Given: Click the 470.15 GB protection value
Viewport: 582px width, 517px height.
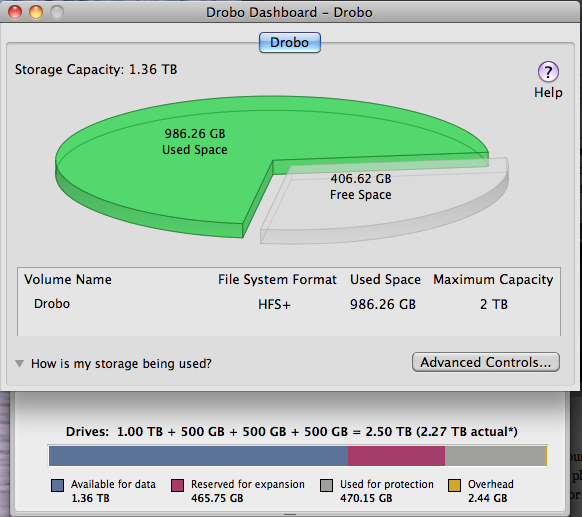Looking at the screenshot, I should tap(366, 498).
